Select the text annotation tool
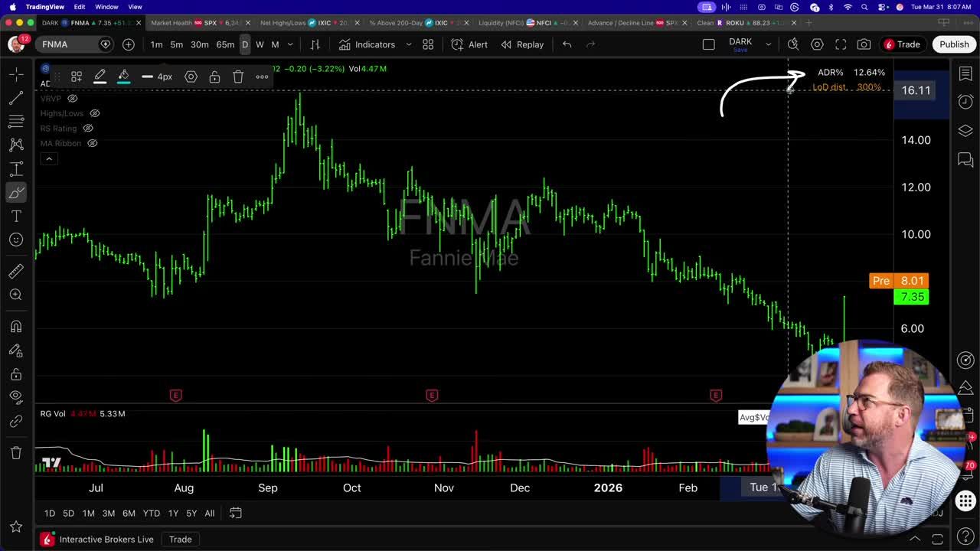 point(16,217)
